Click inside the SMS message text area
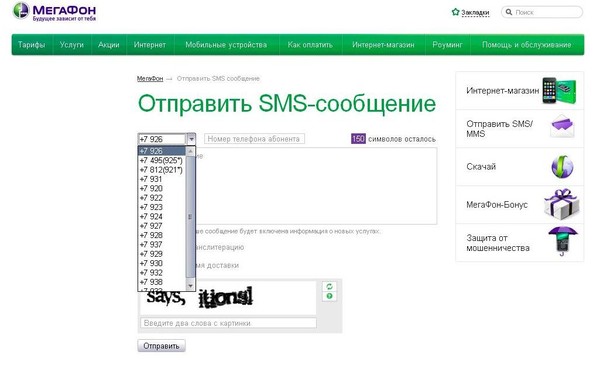This screenshot has width=600, height=386. (x=316, y=186)
